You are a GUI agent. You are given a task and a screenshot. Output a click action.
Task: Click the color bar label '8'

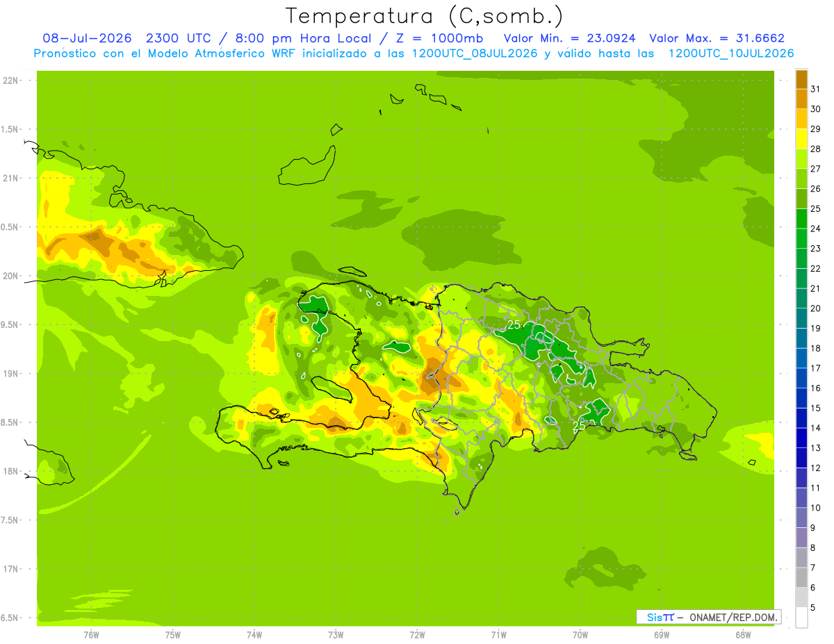click(x=813, y=548)
